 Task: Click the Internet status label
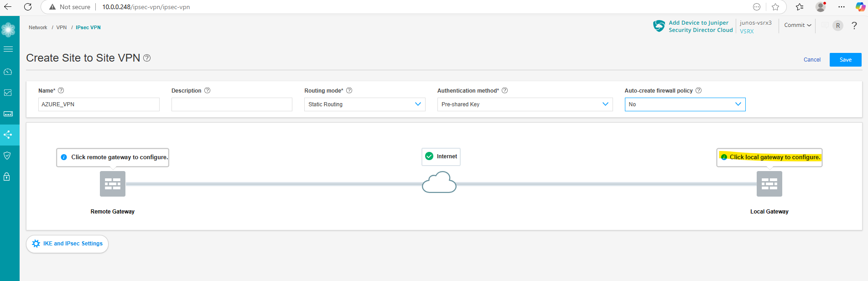(441, 156)
